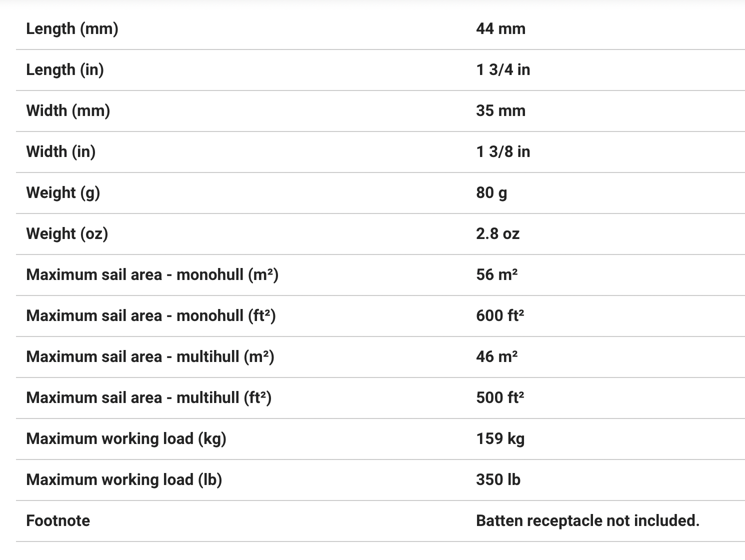Click Maximum working load (kg) label
Image resolution: width=745 pixels, height=560 pixels.
126,438
